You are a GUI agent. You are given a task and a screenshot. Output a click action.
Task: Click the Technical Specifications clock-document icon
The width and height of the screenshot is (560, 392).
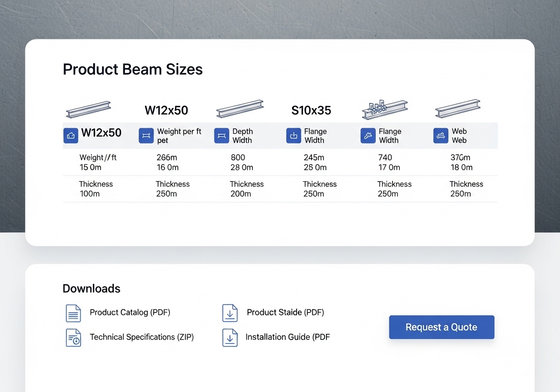pos(73,337)
